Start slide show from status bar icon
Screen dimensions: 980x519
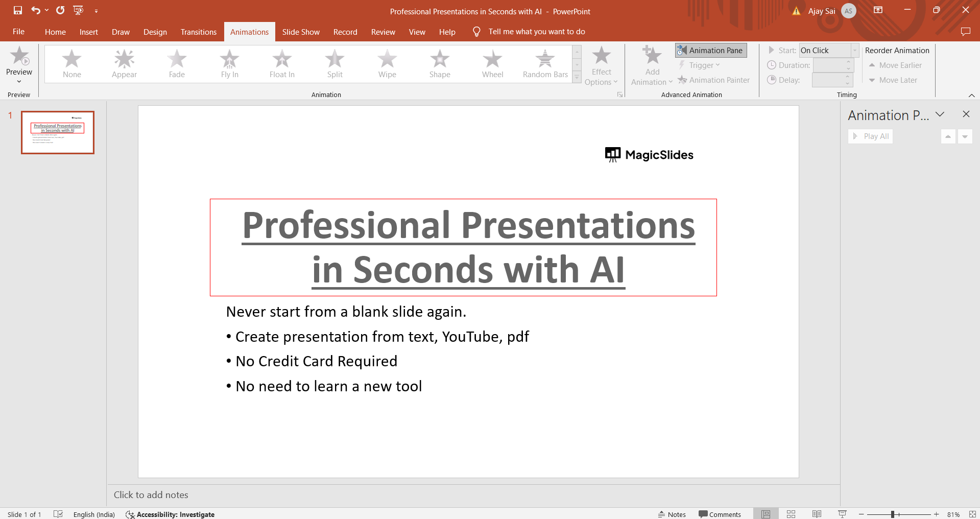(842, 514)
